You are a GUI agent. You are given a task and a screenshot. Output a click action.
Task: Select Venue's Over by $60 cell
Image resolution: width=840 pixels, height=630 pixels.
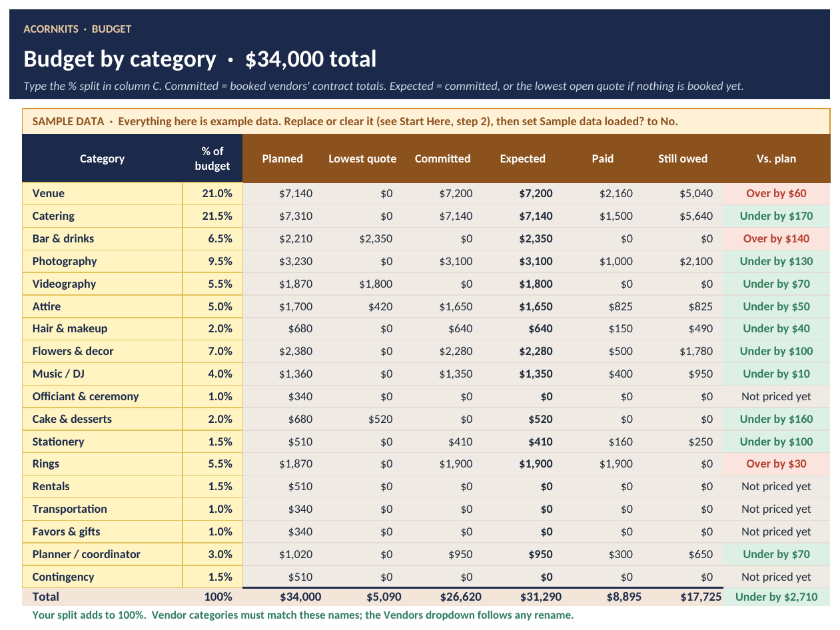point(777,194)
